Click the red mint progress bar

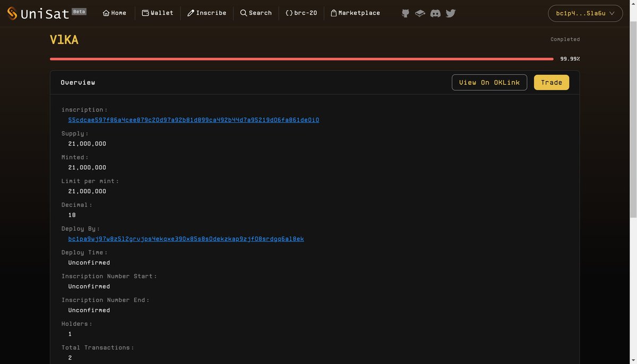(x=302, y=59)
